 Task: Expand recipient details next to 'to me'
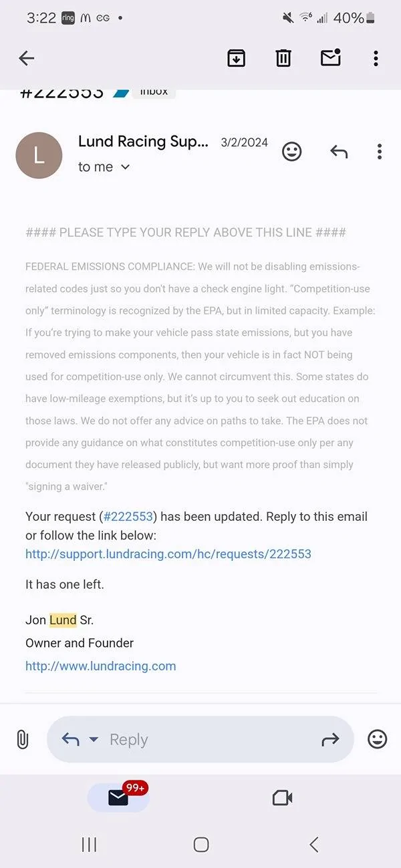tap(125, 167)
